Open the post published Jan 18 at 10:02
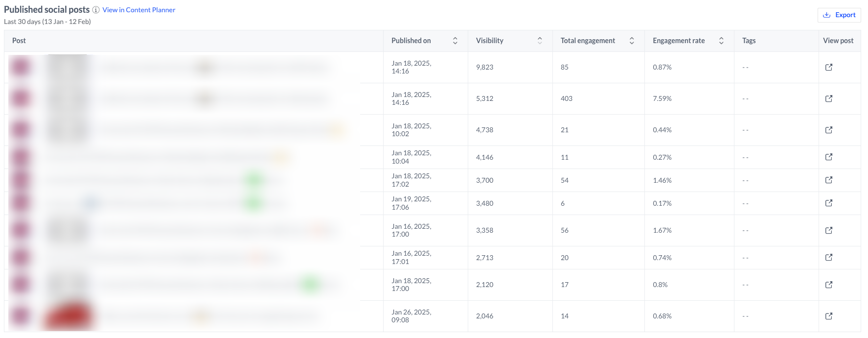 [828, 130]
